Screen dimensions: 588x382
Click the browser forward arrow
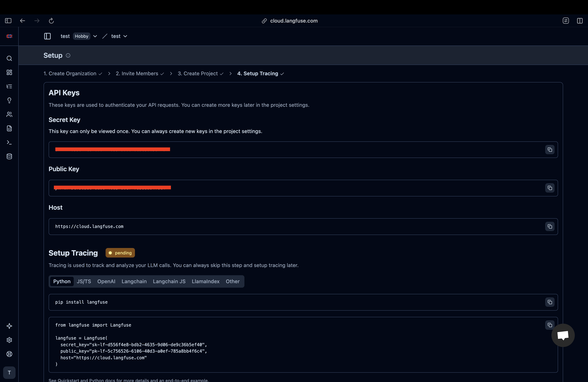pos(37,21)
